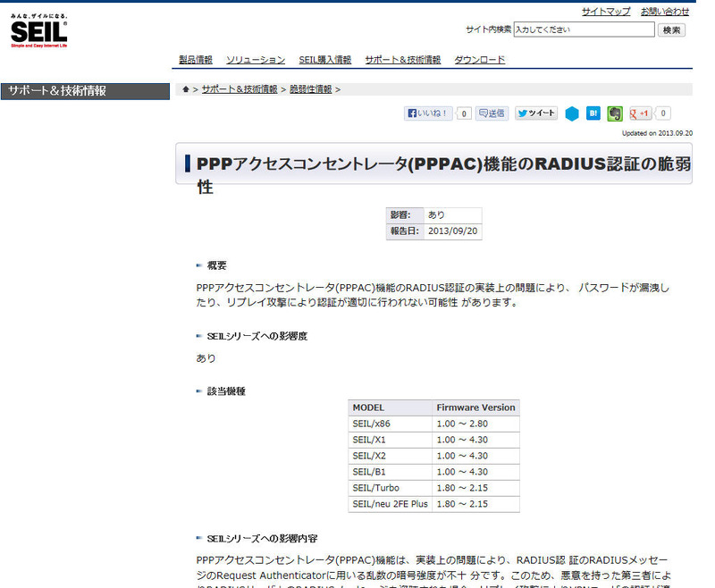The image size is (715, 588).
Task: Click the サイトマップ link
Action: [606, 12]
